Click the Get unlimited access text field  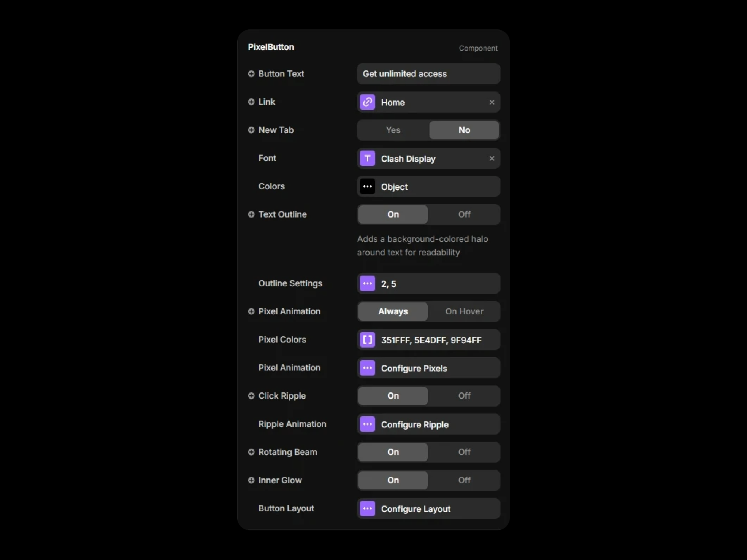428,74
